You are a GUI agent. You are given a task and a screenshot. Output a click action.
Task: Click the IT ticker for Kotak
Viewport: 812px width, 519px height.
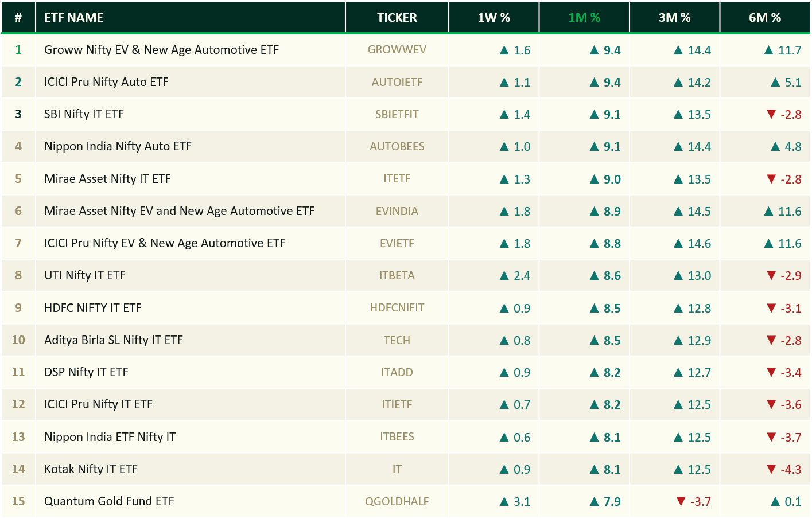pos(397,469)
